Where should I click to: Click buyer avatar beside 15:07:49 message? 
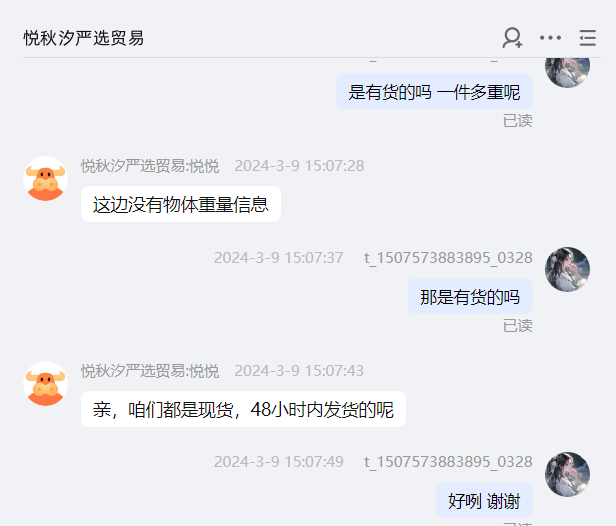(x=567, y=474)
